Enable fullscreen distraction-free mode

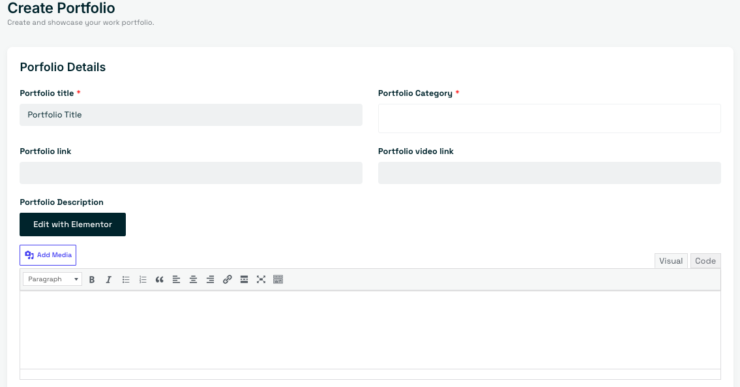click(x=261, y=279)
